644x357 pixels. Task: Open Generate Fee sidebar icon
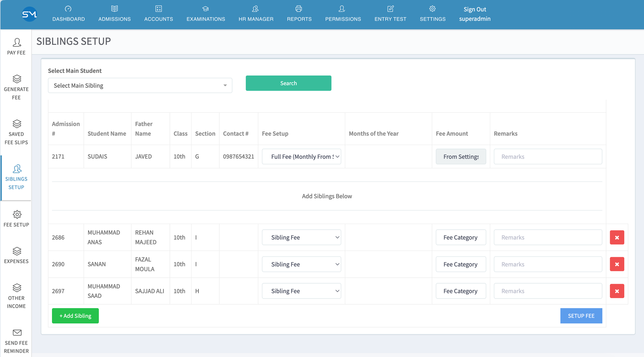pyautogui.click(x=17, y=79)
